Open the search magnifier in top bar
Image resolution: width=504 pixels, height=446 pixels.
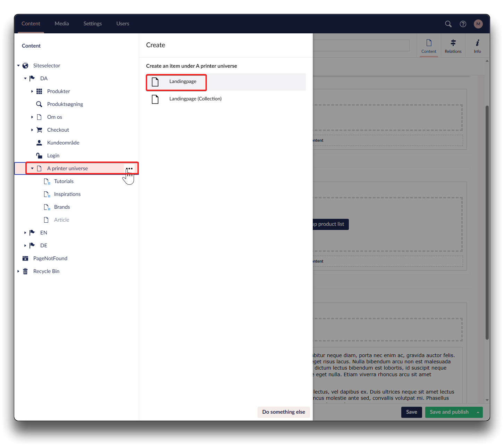coord(448,24)
